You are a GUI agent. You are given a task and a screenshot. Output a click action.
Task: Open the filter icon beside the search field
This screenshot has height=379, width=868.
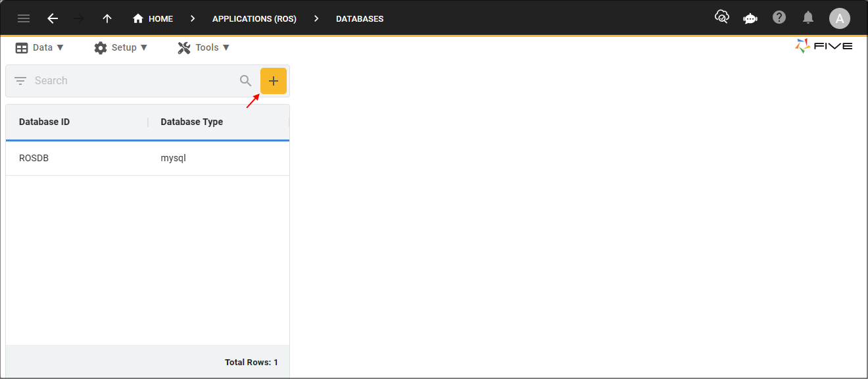pyautogui.click(x=20, y=80)
